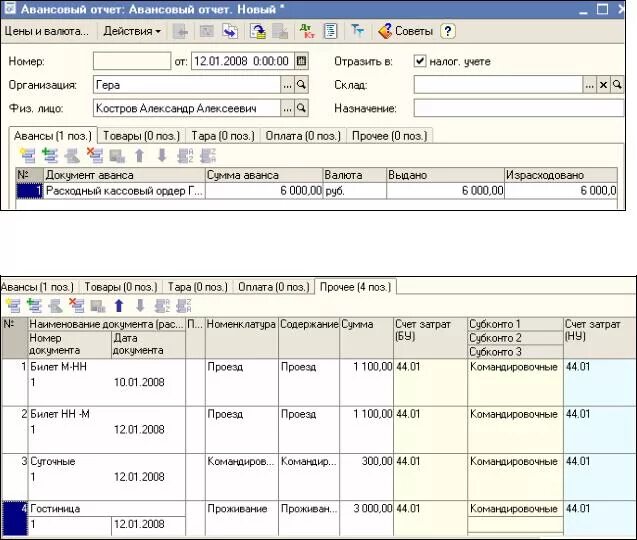Open the Действия dropdown menu
The width and height of the screenshot is (637, 540).
(132, 31)
